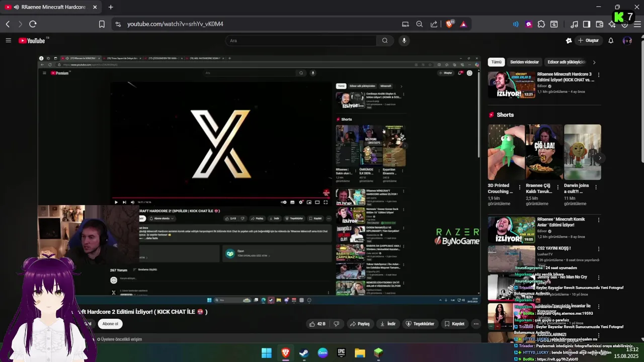644x362 pixels.
Task: Start voice search with the microphone icon
Action: (404, 41)
